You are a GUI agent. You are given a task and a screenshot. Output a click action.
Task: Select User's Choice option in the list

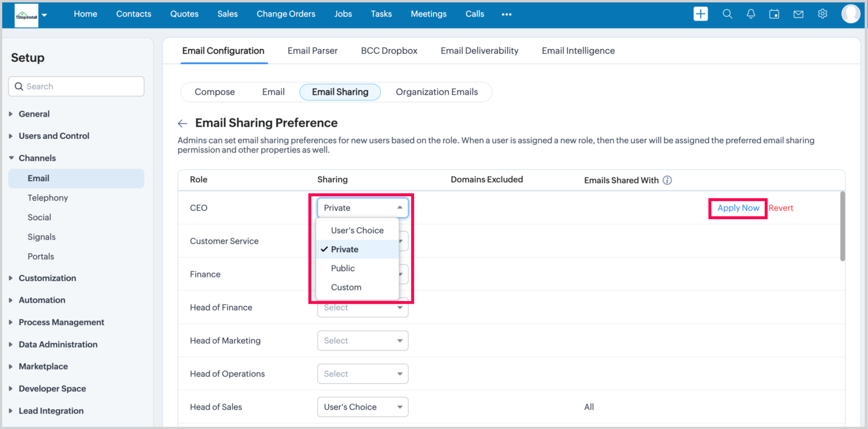(357, 230)
